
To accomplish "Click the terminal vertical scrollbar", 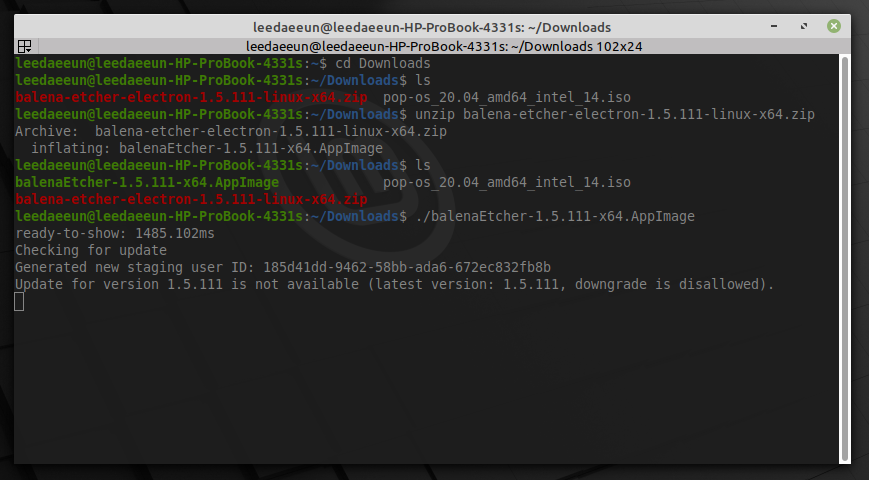I will click(x=845, y=259).
